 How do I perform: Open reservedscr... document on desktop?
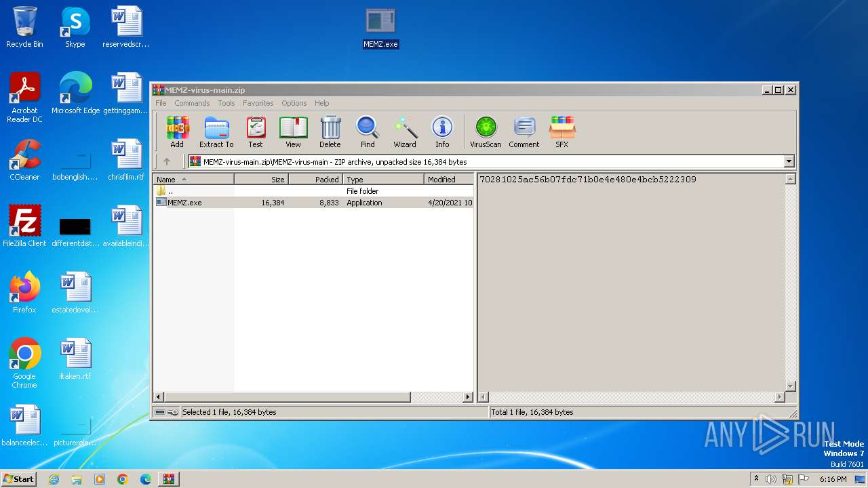(x=126, y=27)
